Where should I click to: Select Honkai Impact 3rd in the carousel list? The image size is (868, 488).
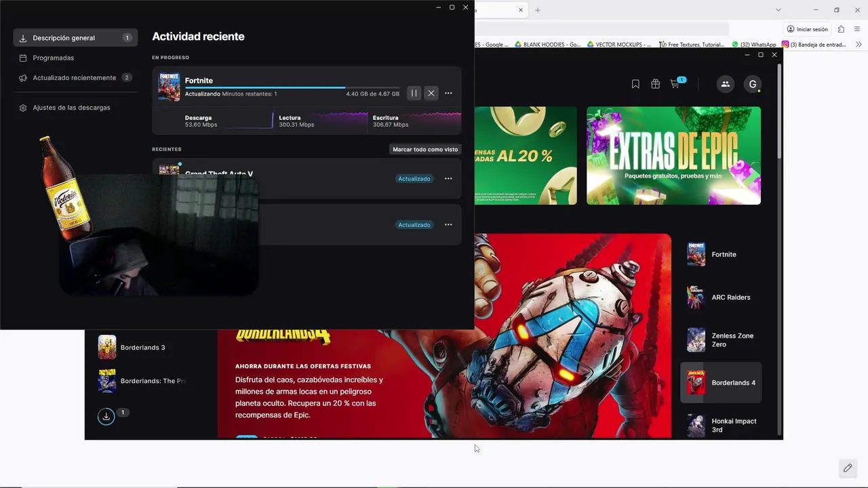coord(721,425)
